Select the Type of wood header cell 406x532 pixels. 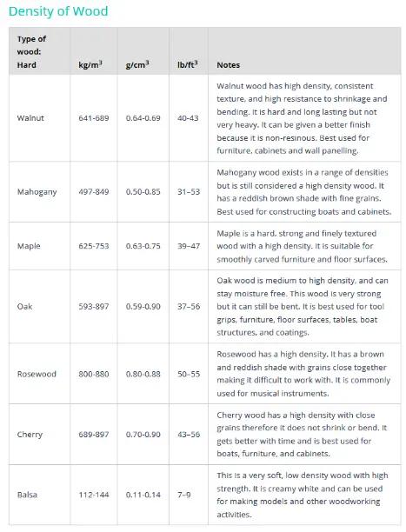pos(39,51)
